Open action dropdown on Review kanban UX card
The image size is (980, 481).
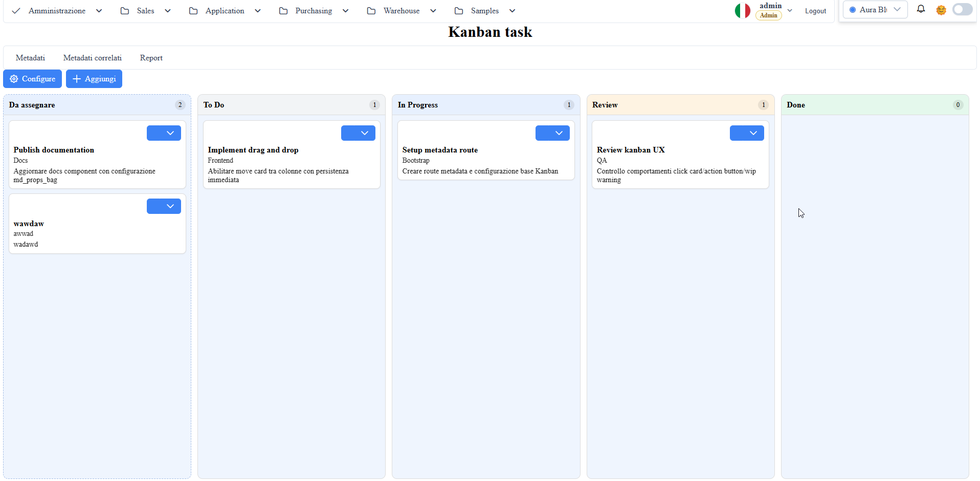[747, 133]
